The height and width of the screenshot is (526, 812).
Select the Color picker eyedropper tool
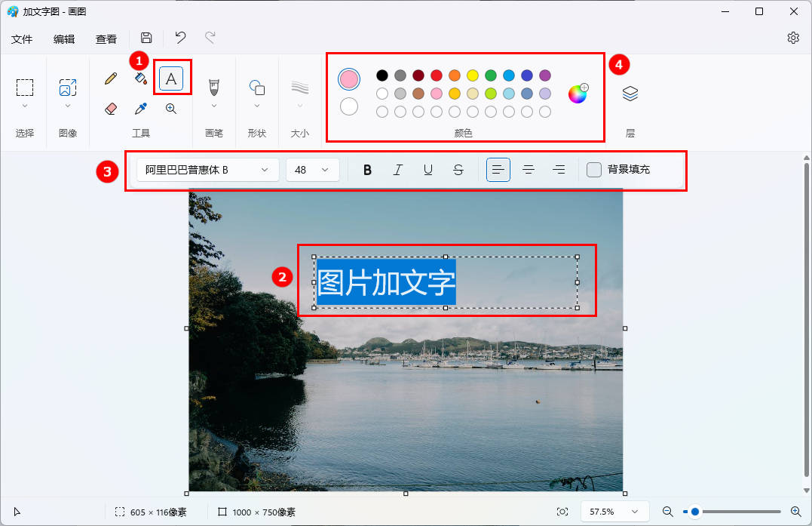[140, 109]
